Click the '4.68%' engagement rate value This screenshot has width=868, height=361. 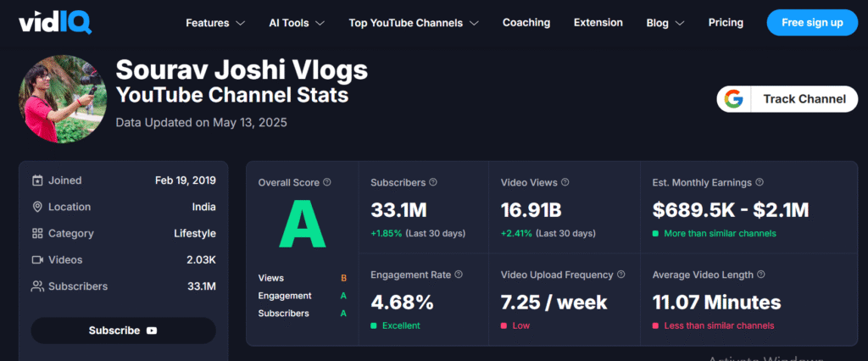pyautogui.click(x=402, y=303)
